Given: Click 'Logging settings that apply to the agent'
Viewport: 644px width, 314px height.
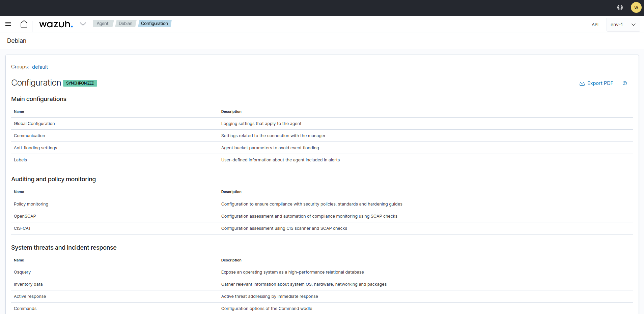Looking at the screenshot, I should click(x=261, y=124).
